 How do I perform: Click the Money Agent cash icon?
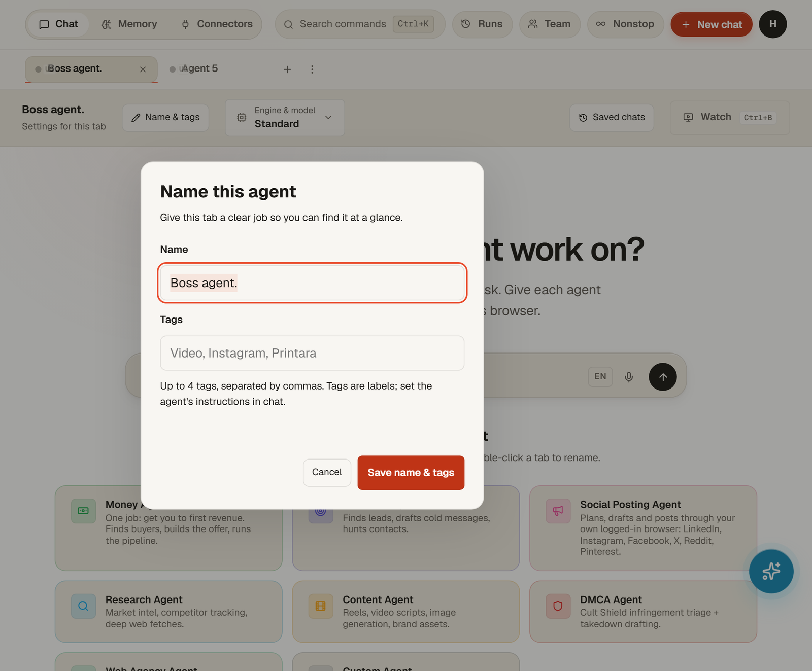83,511
